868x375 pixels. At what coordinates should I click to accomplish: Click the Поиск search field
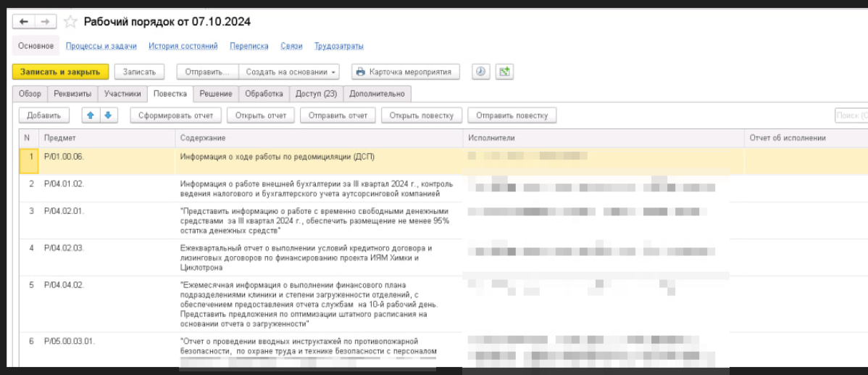click(851, 116)
